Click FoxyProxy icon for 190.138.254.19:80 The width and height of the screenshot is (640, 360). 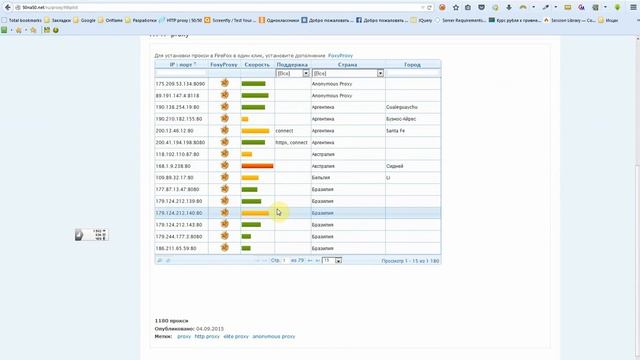(x=224, y=107)
